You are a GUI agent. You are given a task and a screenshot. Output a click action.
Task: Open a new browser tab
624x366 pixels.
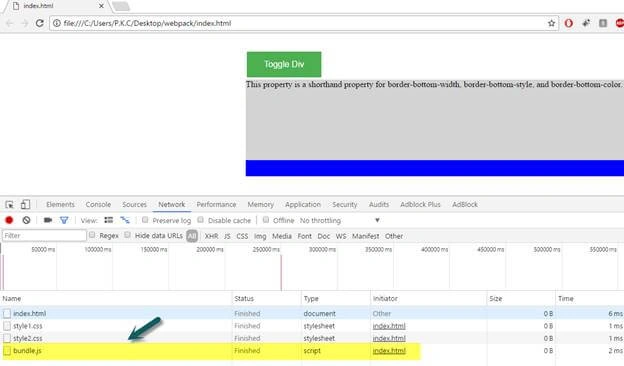[121, 6]
